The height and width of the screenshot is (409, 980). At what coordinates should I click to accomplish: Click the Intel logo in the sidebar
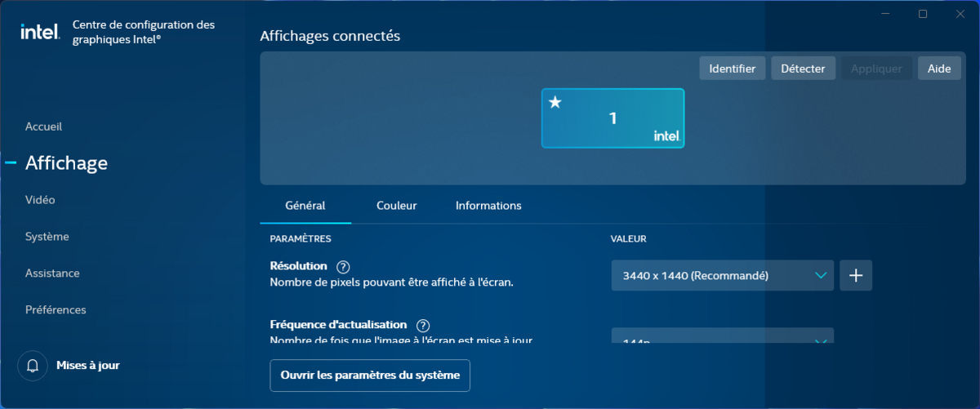40,32
